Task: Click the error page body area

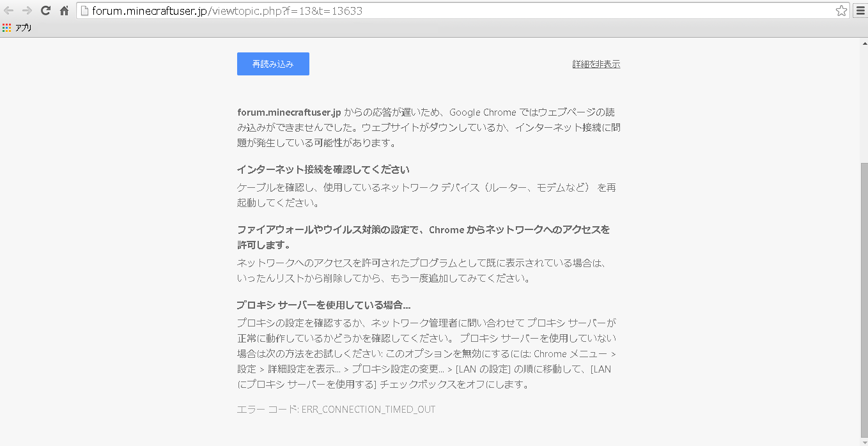Action: 428,256
